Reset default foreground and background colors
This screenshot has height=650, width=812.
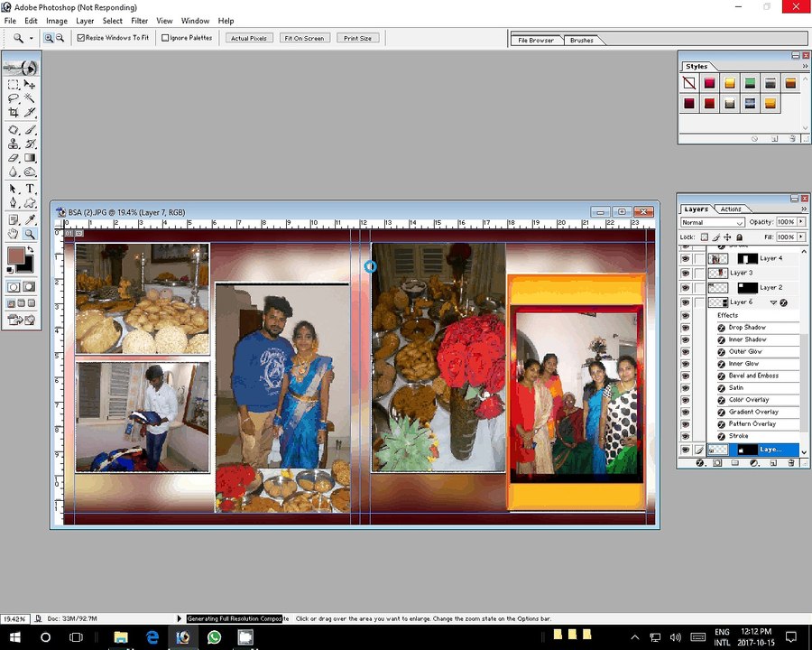pyautogui.click(x=10, y=270)
